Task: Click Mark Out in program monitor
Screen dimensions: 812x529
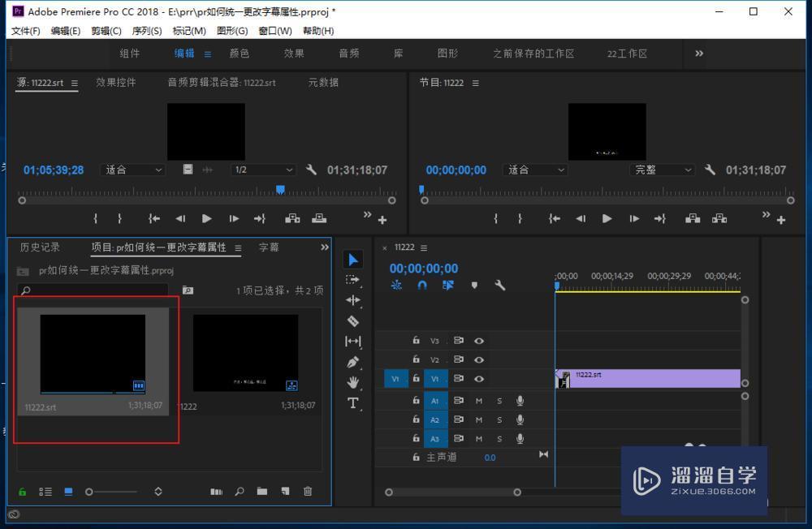Action: click(x=520, y=218)
